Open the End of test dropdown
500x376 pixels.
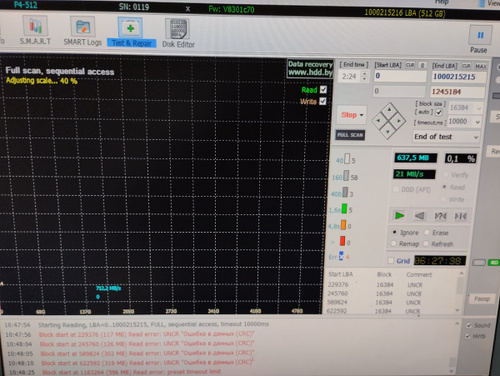tap(446, 137)
